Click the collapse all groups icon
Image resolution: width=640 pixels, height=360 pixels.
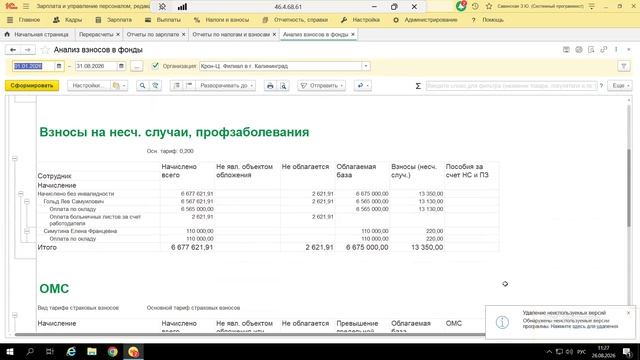pos(189,86)
